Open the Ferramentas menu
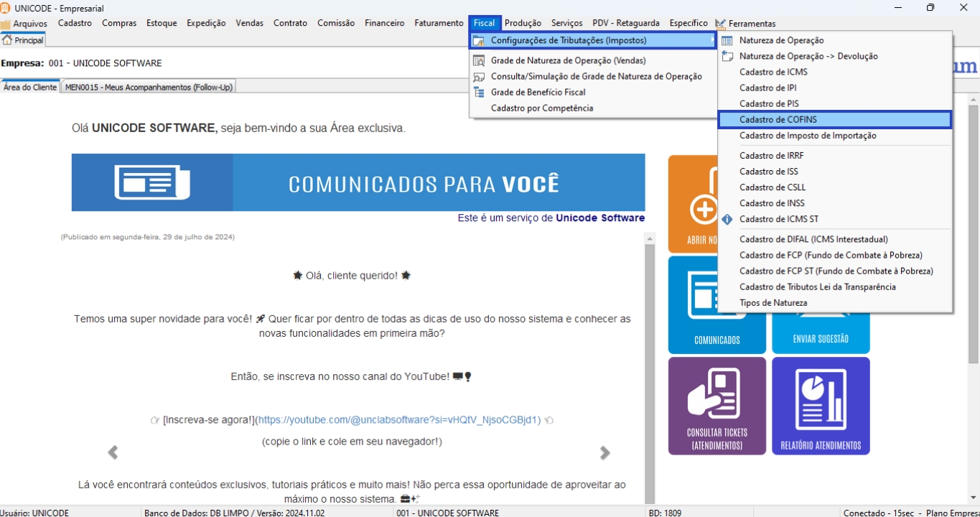Image resolution: width=980 pixels, height=517 pixels. pyautogui.click(x=751, y=24)
